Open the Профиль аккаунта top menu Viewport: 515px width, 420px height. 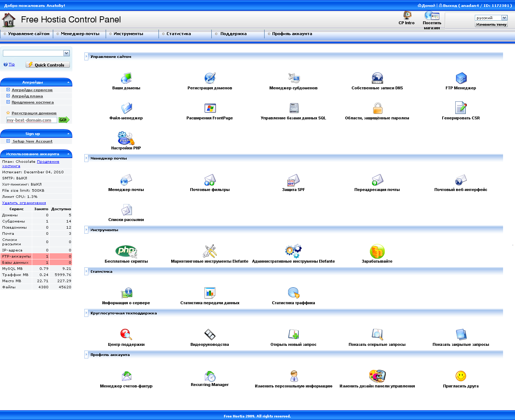(x=291, y=34)
